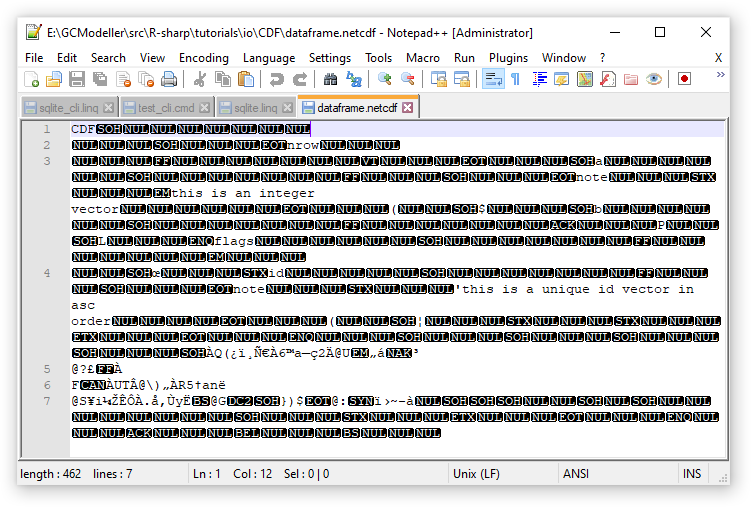Click the Find and Replace icon
The image size is (755, 507).
point(354,79)
